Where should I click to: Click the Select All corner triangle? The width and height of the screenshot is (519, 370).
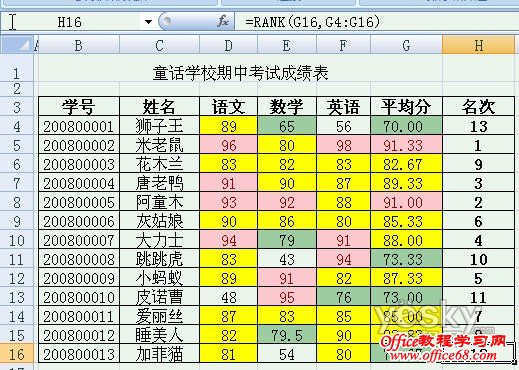point(17,45)
